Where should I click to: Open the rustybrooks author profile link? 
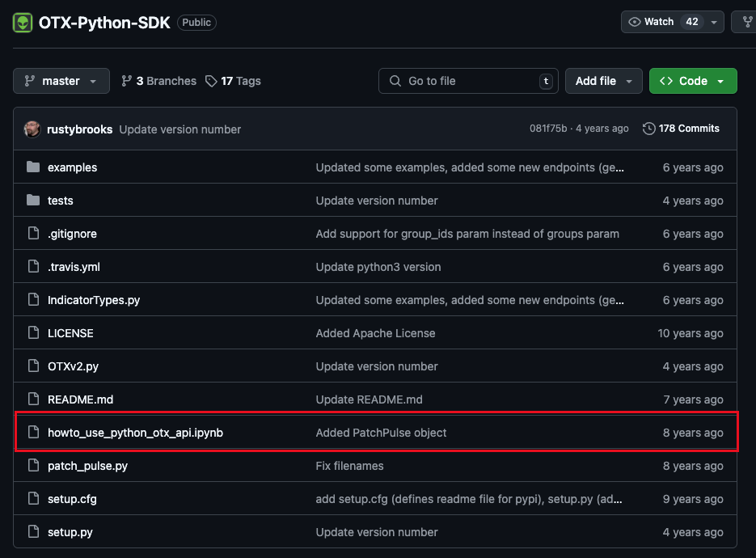[79, 129]
